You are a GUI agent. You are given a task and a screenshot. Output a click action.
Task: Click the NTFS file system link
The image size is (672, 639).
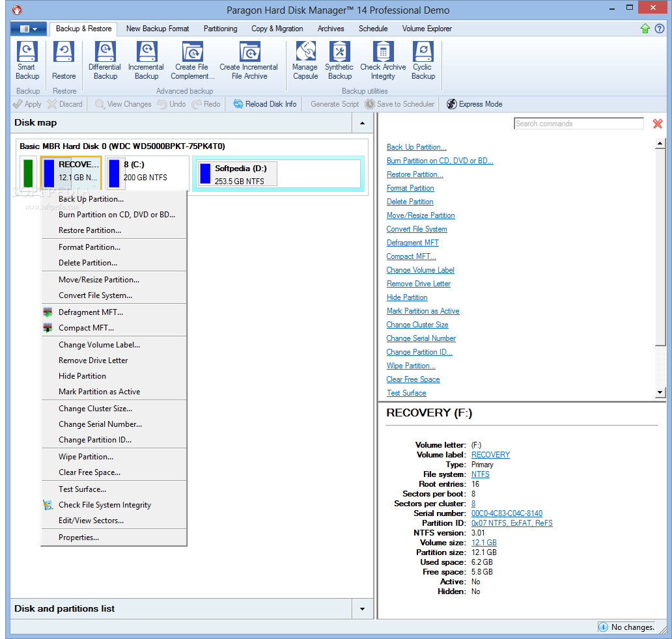(x=480, y=474)
